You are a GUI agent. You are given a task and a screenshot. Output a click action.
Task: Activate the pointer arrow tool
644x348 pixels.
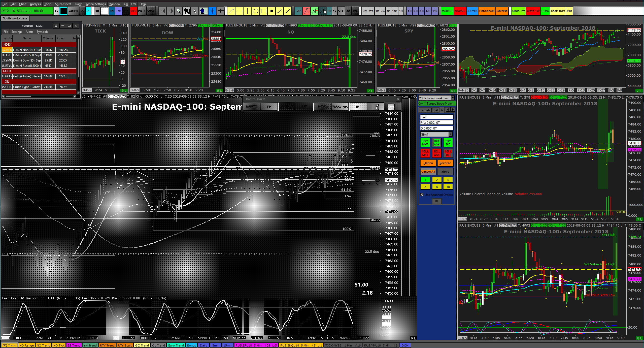pyautogui.click(x=194, y=11)
